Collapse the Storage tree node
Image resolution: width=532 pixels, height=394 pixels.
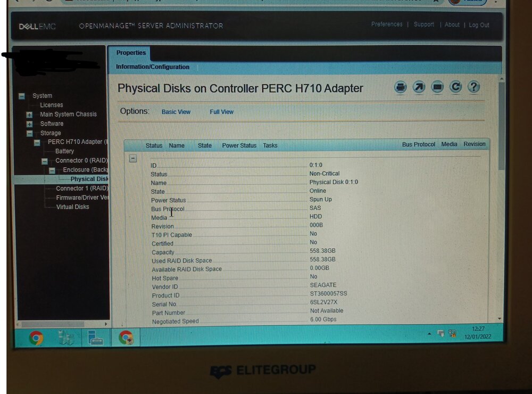(29, 134)
